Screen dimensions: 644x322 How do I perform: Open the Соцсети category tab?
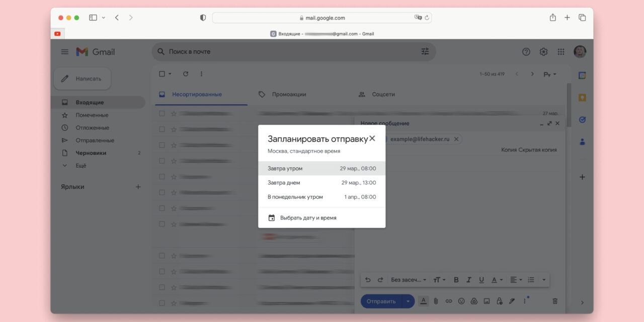coord(383,94)
